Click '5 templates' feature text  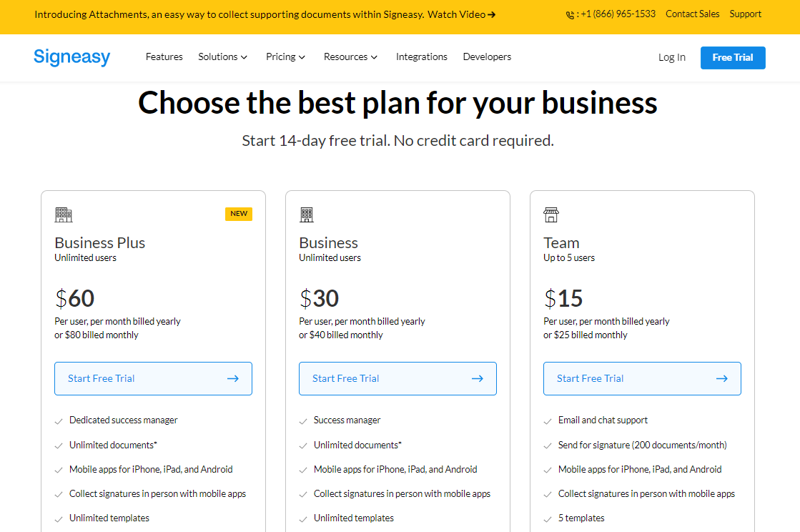(x=581, y=518)
